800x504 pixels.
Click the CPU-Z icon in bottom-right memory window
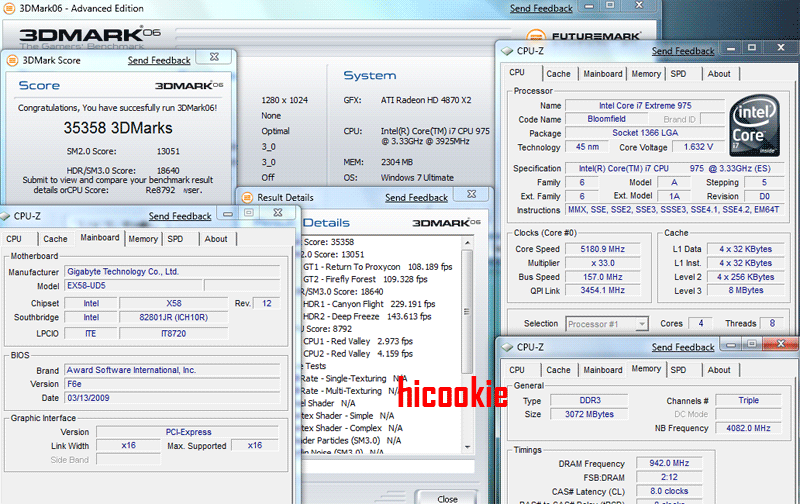(507, 347)
